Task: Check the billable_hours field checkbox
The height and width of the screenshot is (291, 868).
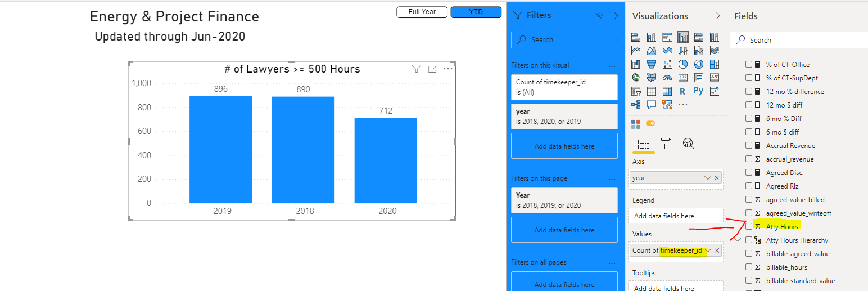Action: 749,267
